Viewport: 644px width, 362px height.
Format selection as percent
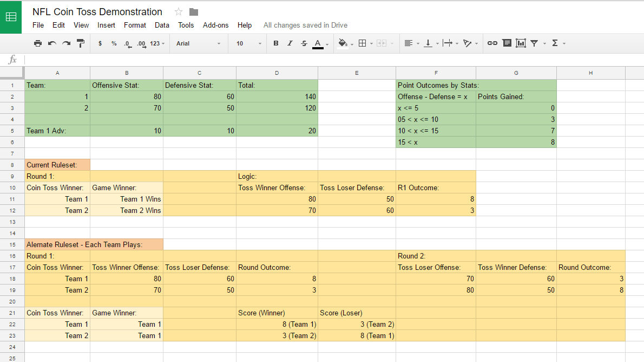coord(114,43)
